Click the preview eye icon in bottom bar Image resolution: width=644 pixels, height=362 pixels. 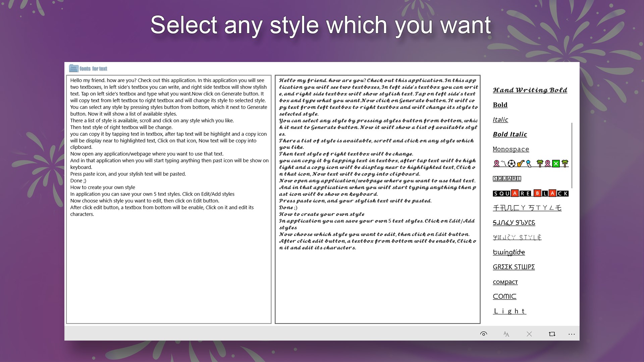(x=484, y=334)
